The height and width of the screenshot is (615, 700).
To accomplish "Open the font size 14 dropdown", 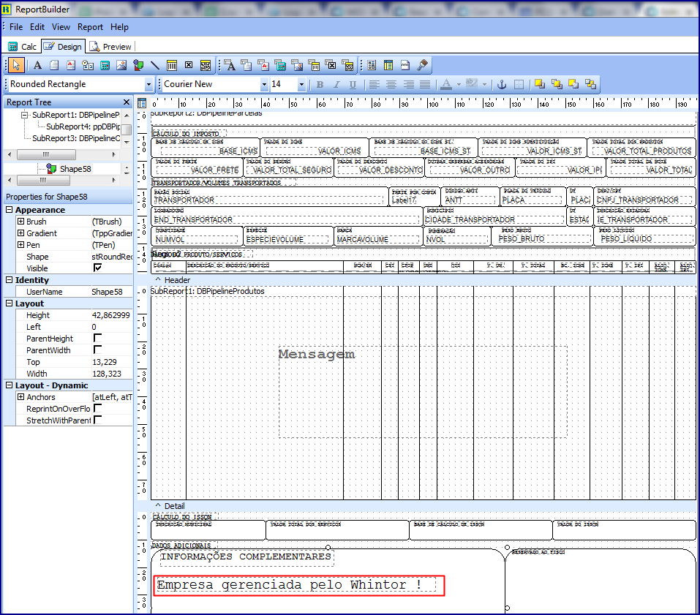I will (x=302, y=84).
